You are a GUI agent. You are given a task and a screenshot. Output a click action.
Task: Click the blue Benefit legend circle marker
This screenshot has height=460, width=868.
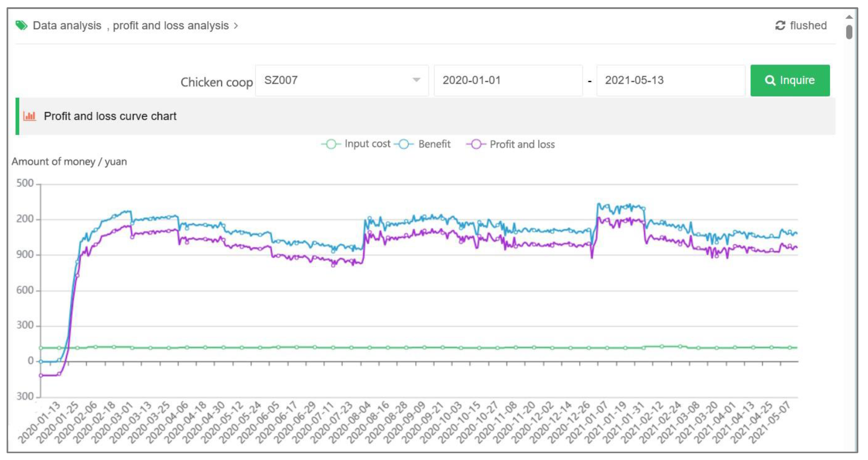tap(404, 144)
